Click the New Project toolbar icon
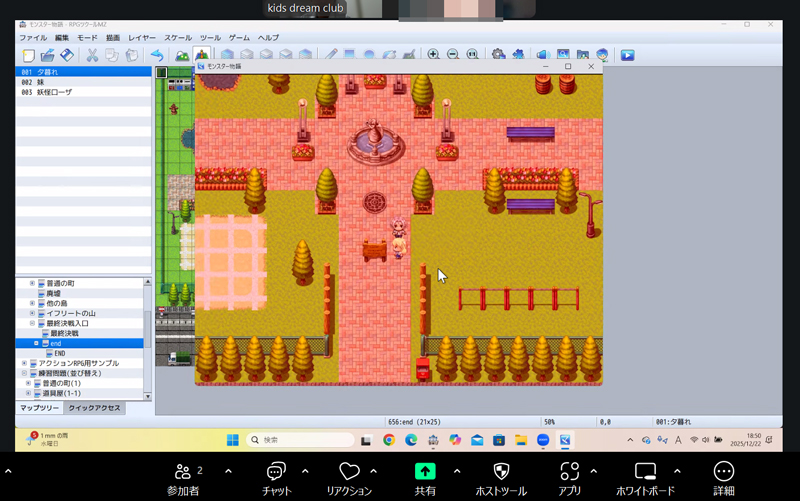 (28, 55)
